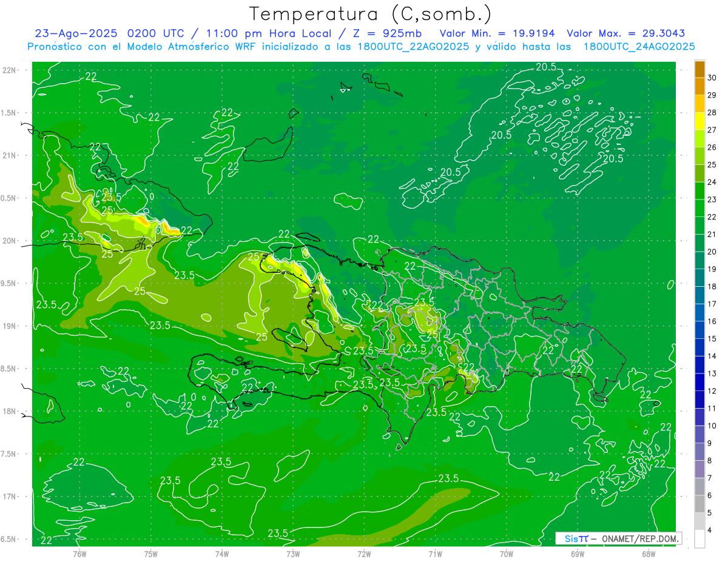
Task: Click the color scale label "30"
Action: pyautogui.click(x=712, y=78)
